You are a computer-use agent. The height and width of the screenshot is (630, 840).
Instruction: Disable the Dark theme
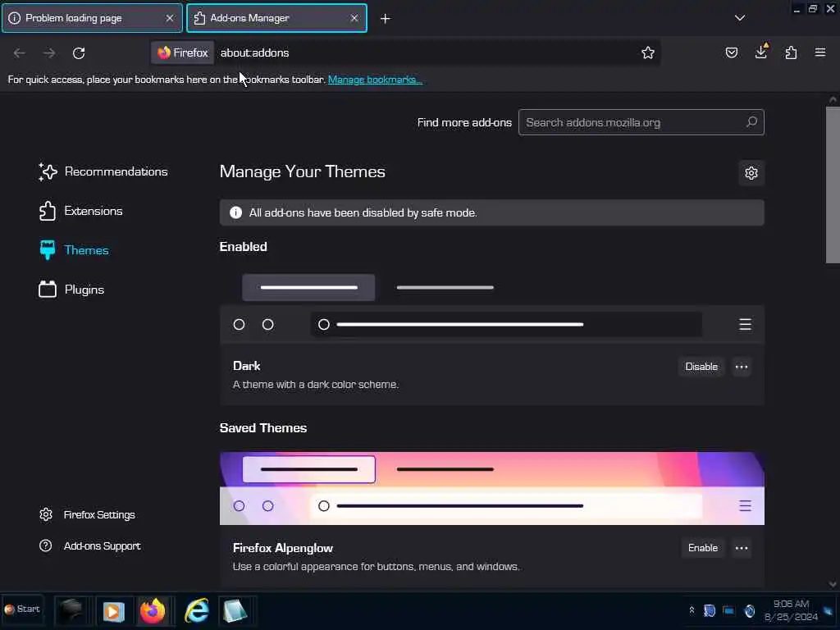pos(701,367)
